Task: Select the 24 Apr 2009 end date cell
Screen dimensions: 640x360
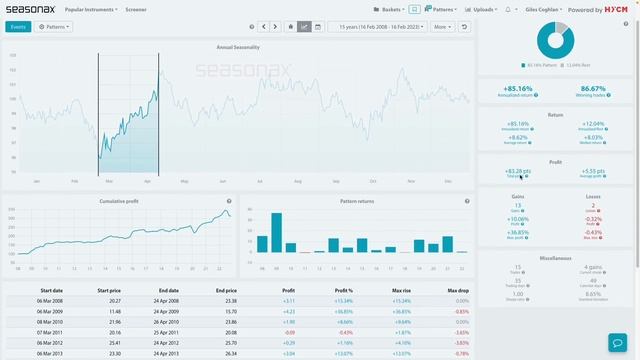Action: tap(166, 312)
